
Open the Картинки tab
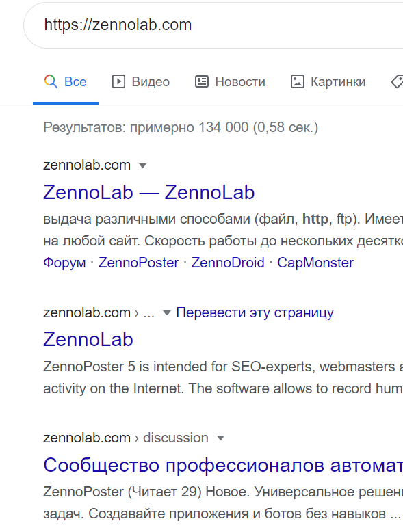pyautogui.click(x=328, y=82)
